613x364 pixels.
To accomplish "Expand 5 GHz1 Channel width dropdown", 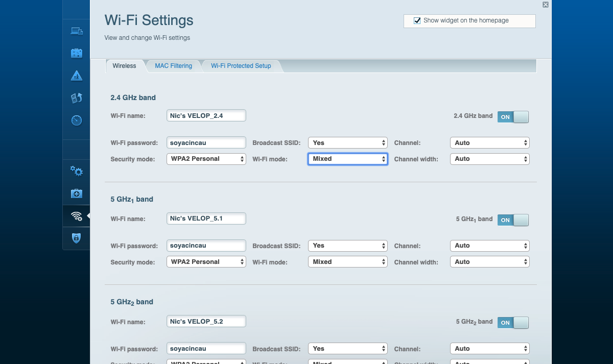I will [x=489, y=262].
